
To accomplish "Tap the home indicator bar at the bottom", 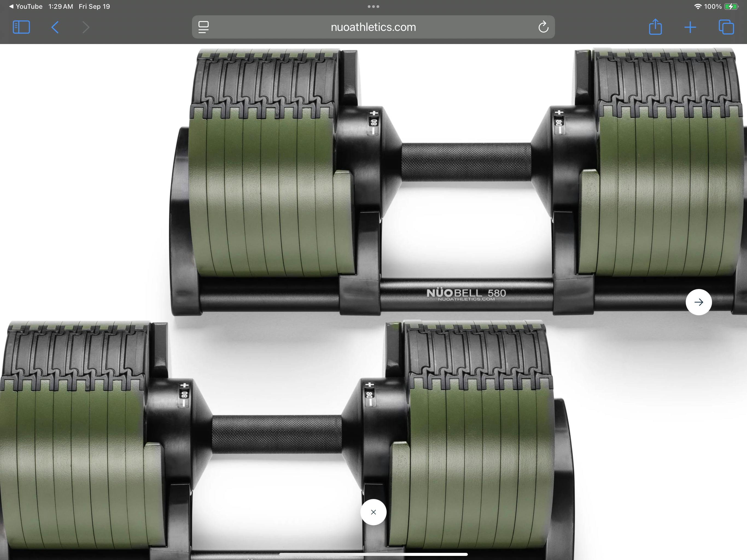I will (373, 554).
